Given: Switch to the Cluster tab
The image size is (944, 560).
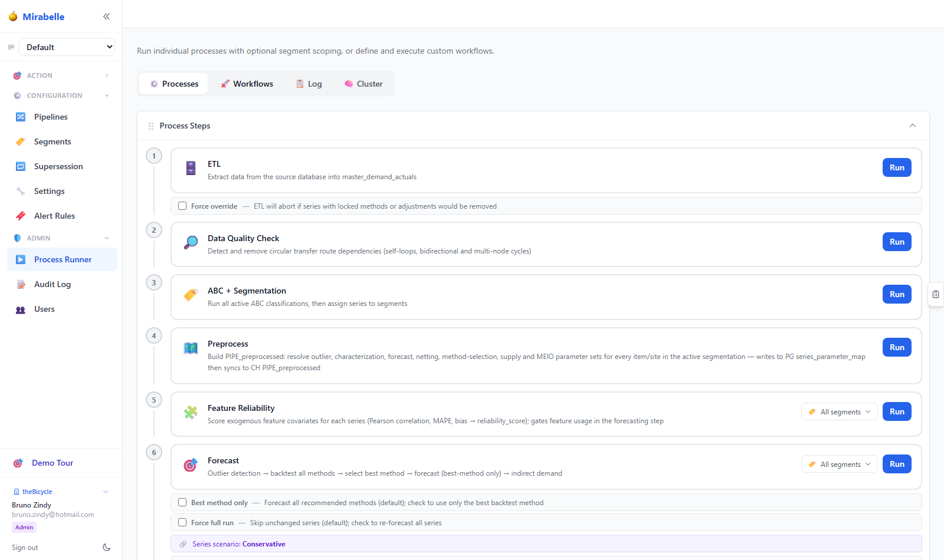Looking at the screenshot, I should pos(363,84).
